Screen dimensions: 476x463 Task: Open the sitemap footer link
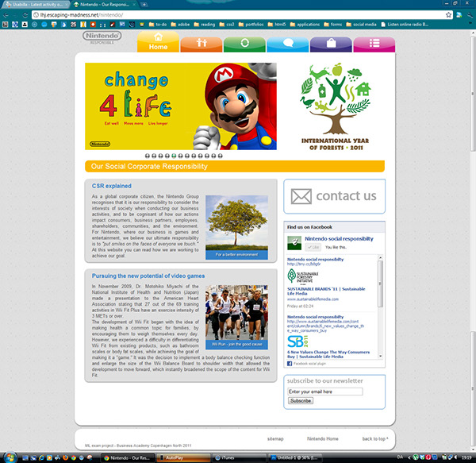click(275, 438)
